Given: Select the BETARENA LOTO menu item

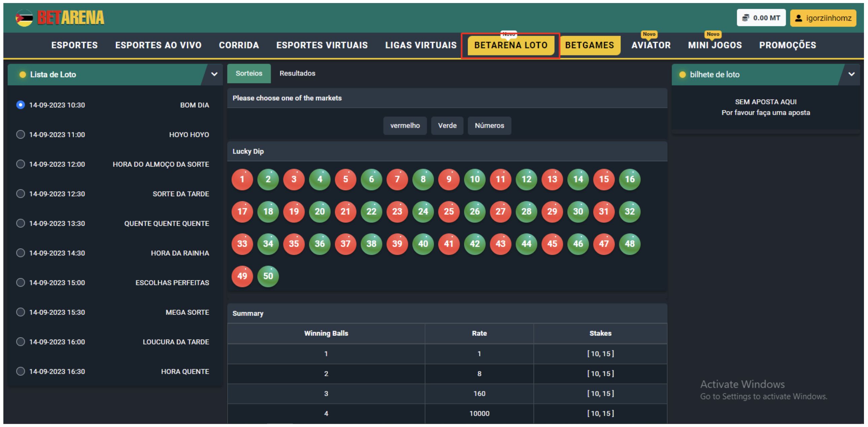Looking at the screenshot, I should tap(511, 45).
